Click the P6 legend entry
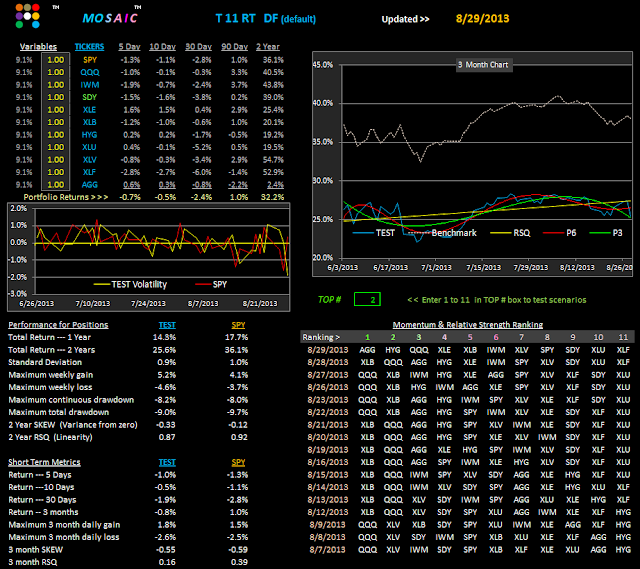The width and height of the screenshot is (640, 569). (560, 233)
